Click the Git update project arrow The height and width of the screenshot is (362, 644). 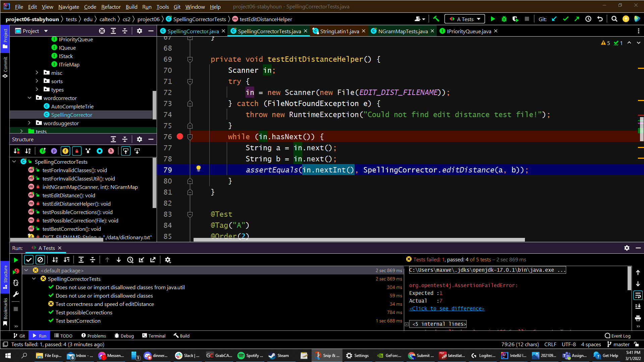554,19
